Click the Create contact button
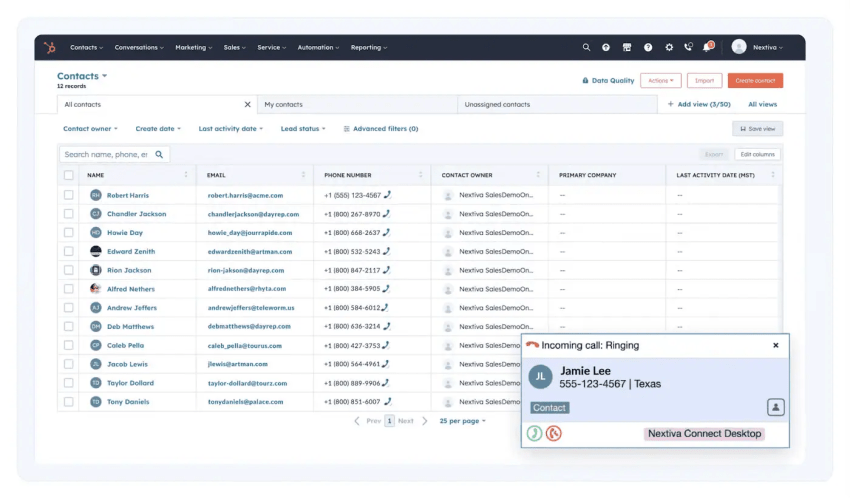Viewport: 850px width, 499px height. click(x=755, y=81)
